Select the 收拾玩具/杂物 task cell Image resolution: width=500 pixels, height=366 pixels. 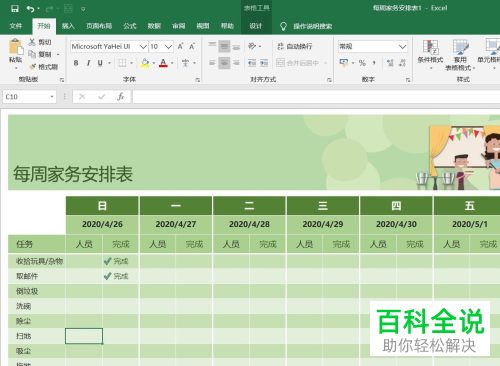point(37,261)
